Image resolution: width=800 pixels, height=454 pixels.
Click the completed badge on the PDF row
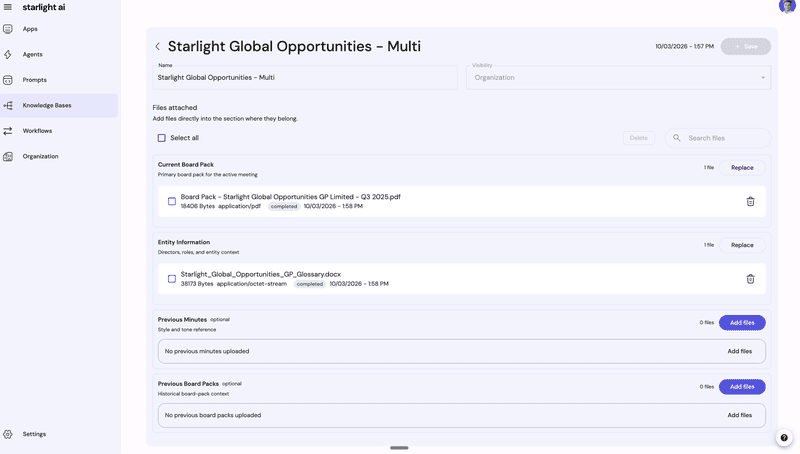[284, 207]
